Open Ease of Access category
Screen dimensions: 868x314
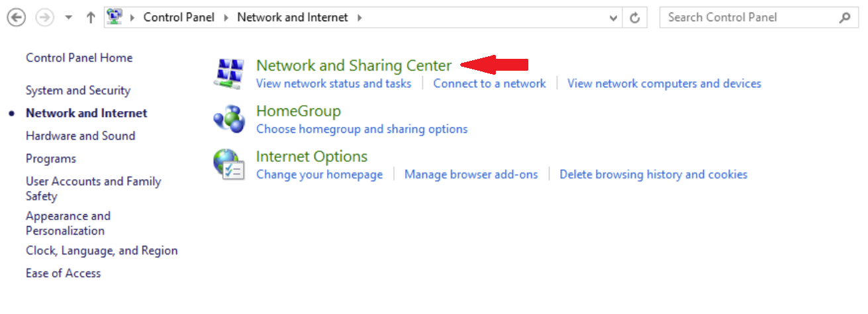63,273
